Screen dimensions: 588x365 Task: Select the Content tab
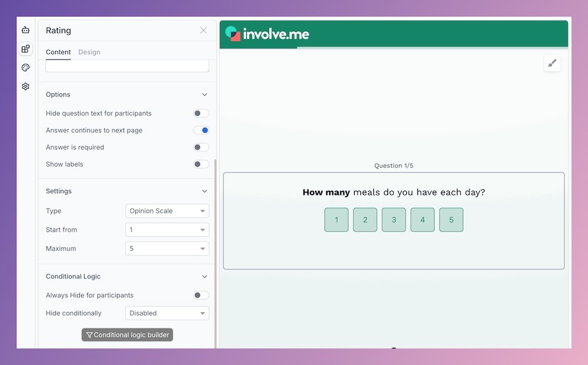tap(58, 52)
